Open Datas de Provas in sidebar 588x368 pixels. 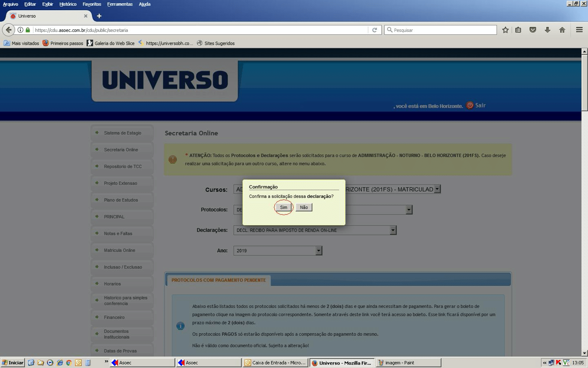[x=122, y=351]
